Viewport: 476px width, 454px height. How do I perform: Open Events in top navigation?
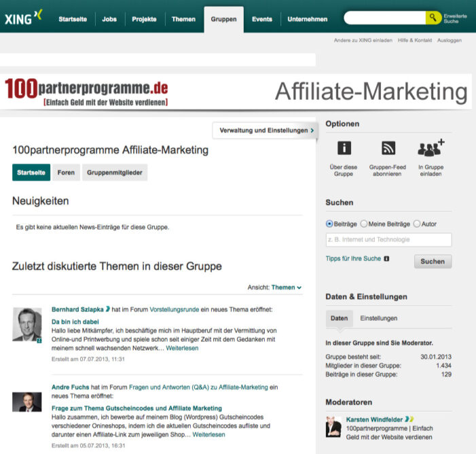pyautogui.click(x=262, y=19)
